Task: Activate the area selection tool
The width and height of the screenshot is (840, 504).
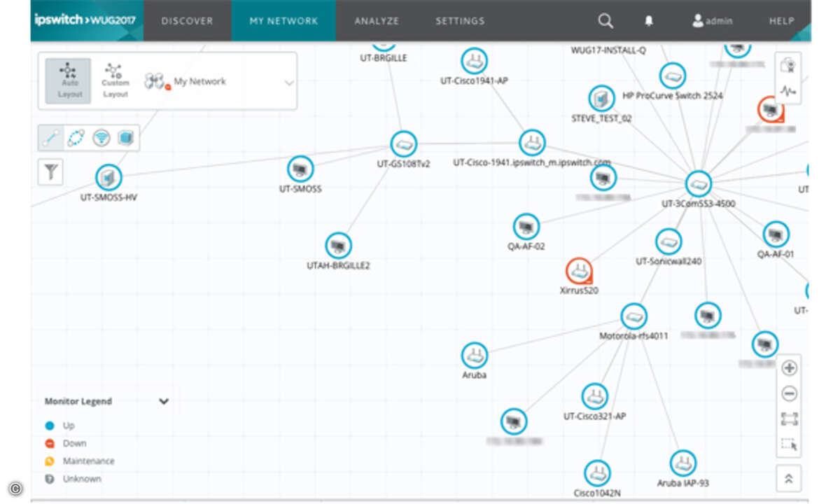Action: point(789,444)
